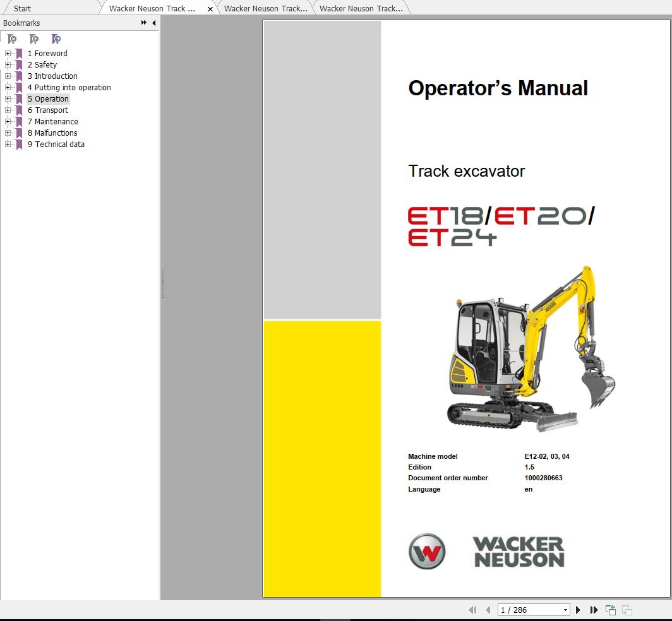Expand the 9 Technical data bookmark
This screenshot has height=621, width=672.
pos(8,145)
